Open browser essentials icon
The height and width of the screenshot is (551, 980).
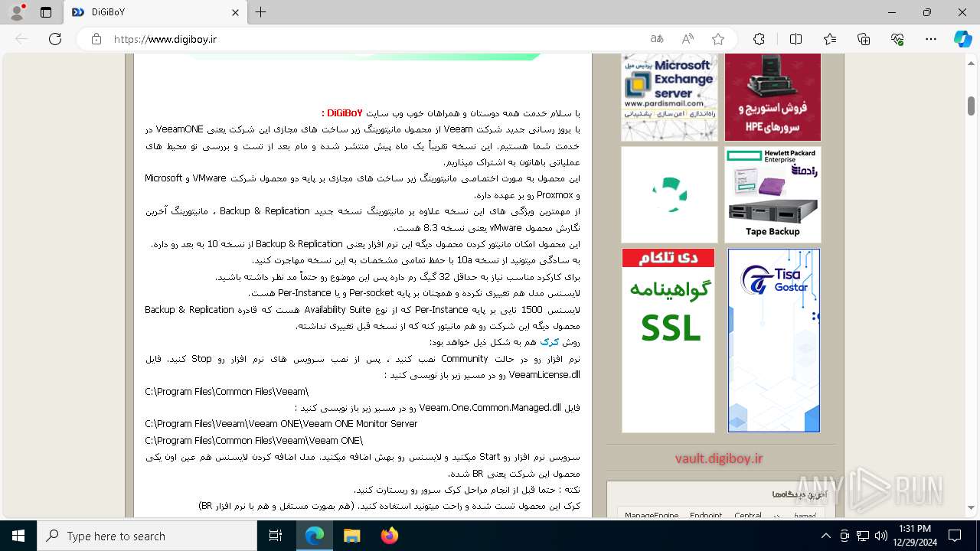point(897,39)
